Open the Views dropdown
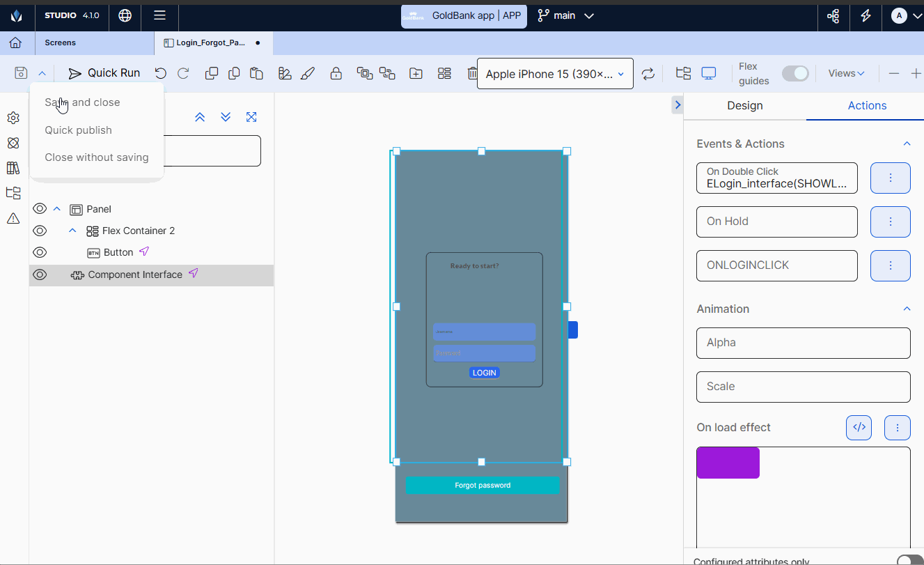The height and width of the screenshot is (565, 924). coord(846,73)
